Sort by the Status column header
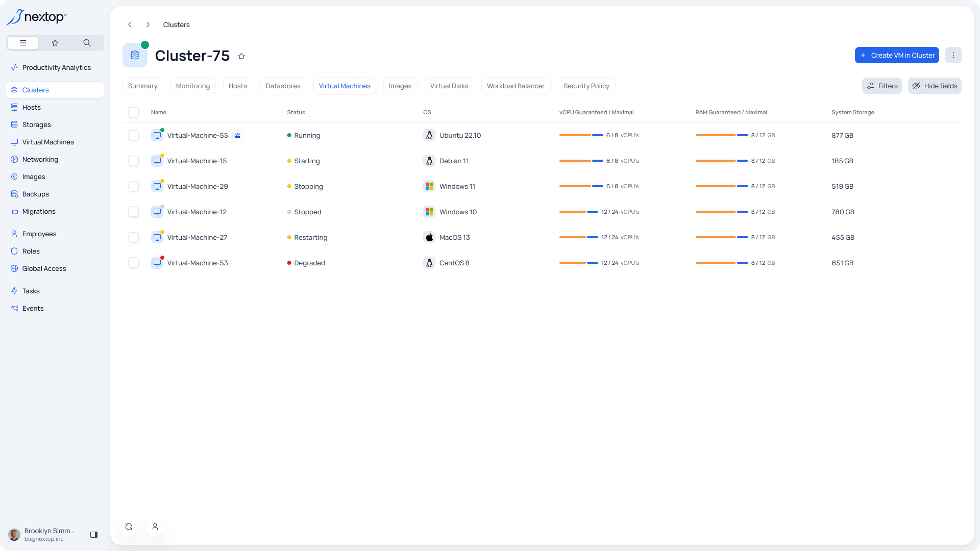This screenshot has width=980, height=551. [x=296, y=112]
